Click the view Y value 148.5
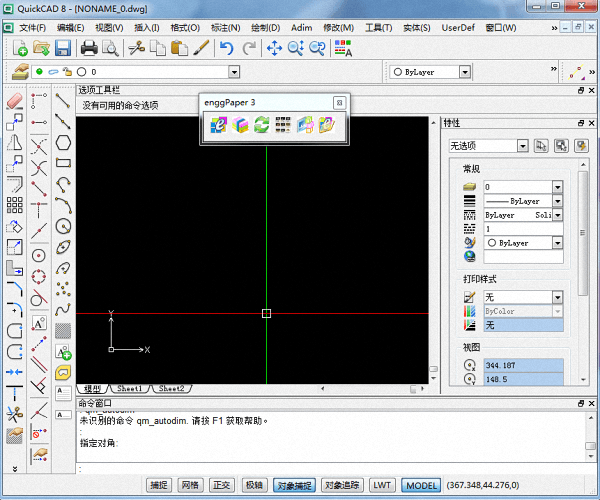The width and height of the screenshot is (600, 500). pos(523,379)
